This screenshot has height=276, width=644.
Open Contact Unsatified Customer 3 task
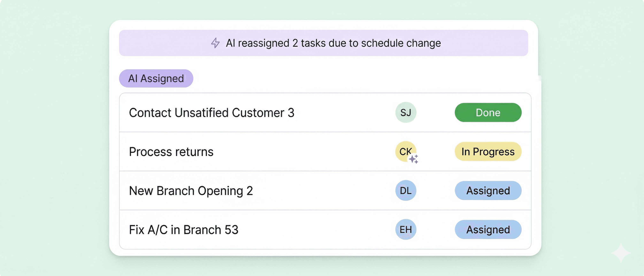[x=212, y=113]
